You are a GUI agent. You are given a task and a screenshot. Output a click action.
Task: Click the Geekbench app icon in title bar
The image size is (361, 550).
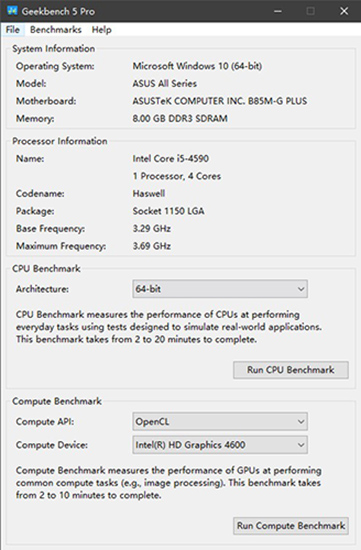click(12, 11)
